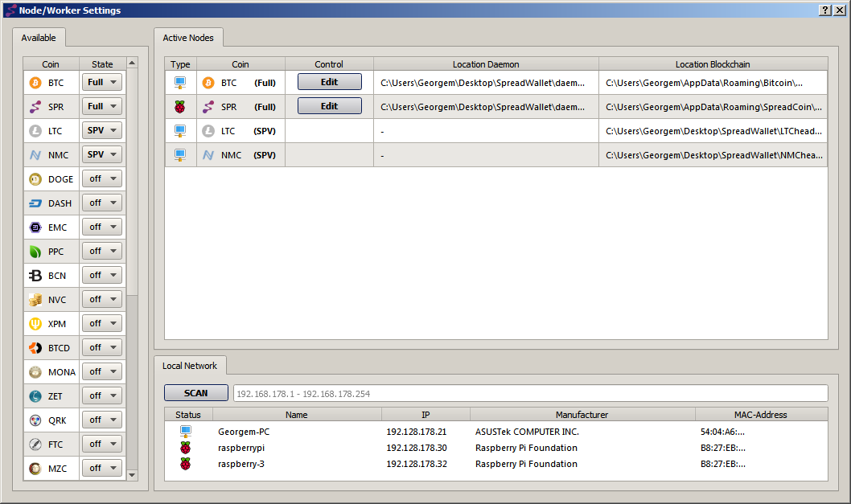
Task: Click the NVC coins icon
Action: click(35, 300)
